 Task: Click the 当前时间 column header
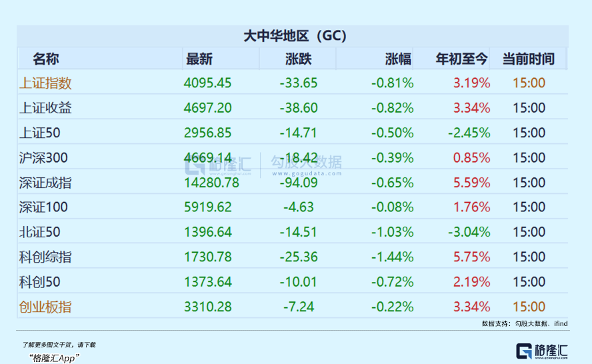pos(528,59)
